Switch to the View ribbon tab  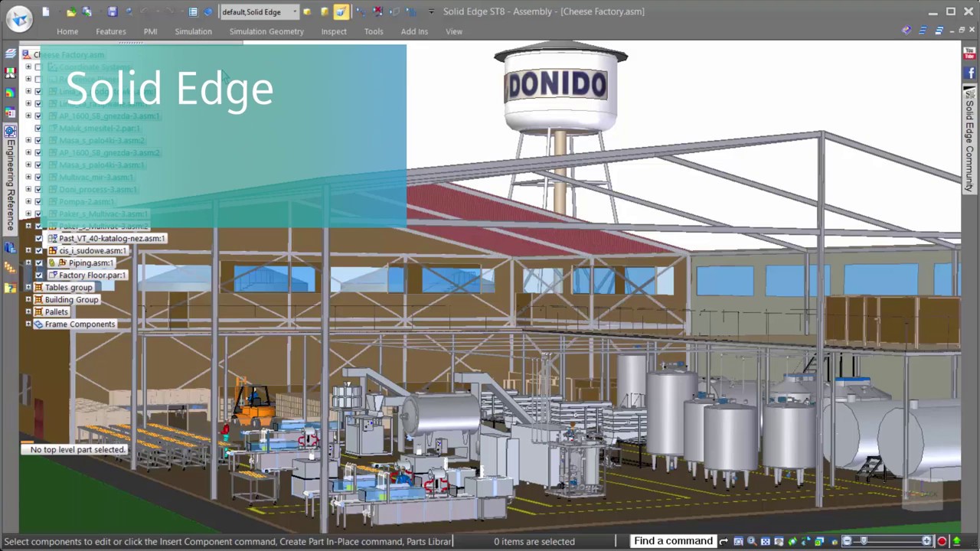pos(454,31)
